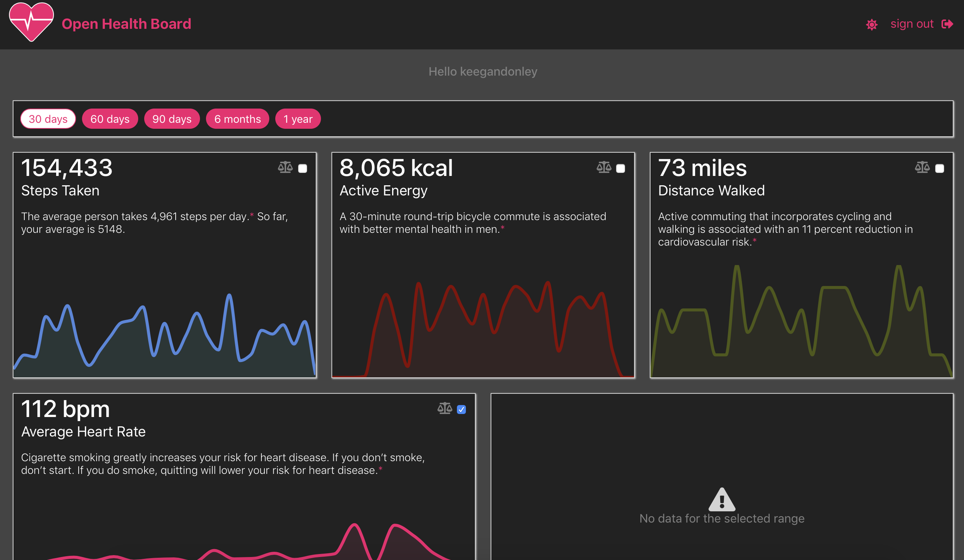Viewport: 964px width, 560px height.
Task: Uncheck the Average Heart Rate checkbox
Action: click(x=461, y=410)
